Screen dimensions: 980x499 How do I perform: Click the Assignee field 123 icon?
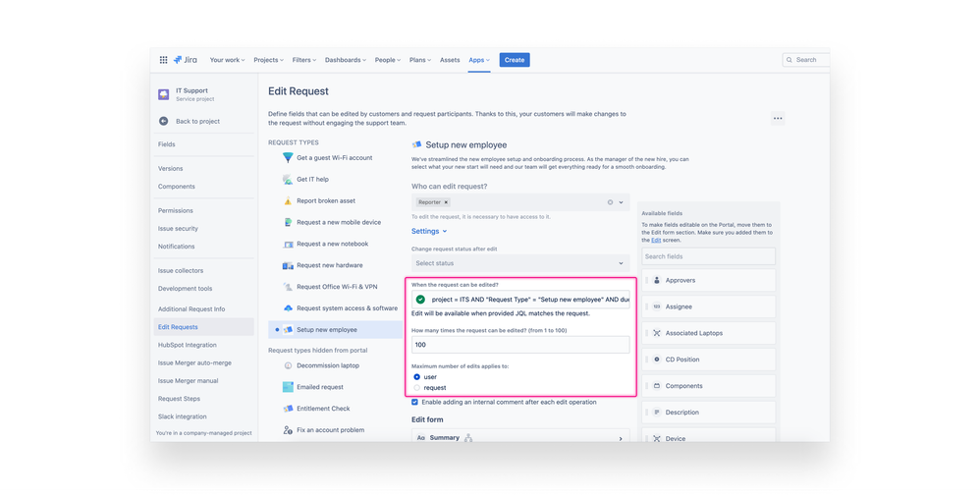pos(657,307)
